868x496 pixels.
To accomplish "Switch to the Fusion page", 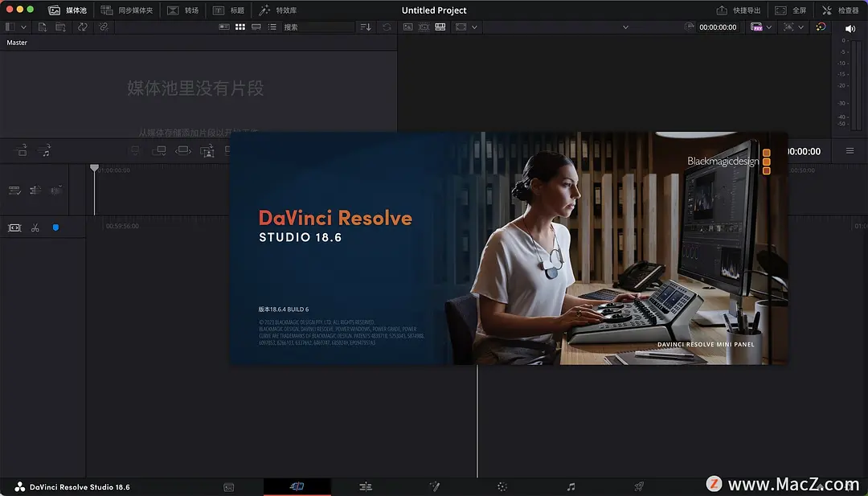I will 434,486.
